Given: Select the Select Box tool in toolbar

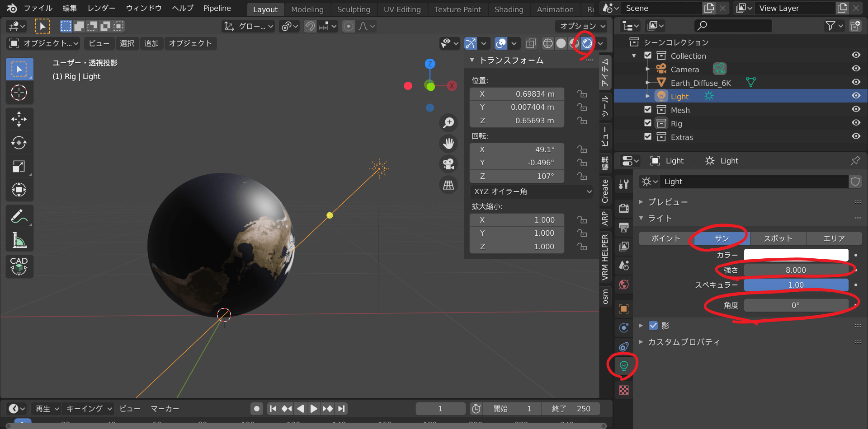Looking at the screenshot, I should (19, 69).
